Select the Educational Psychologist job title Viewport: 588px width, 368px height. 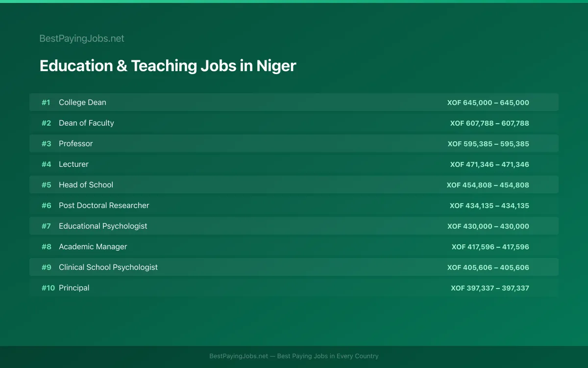point(103,226)
